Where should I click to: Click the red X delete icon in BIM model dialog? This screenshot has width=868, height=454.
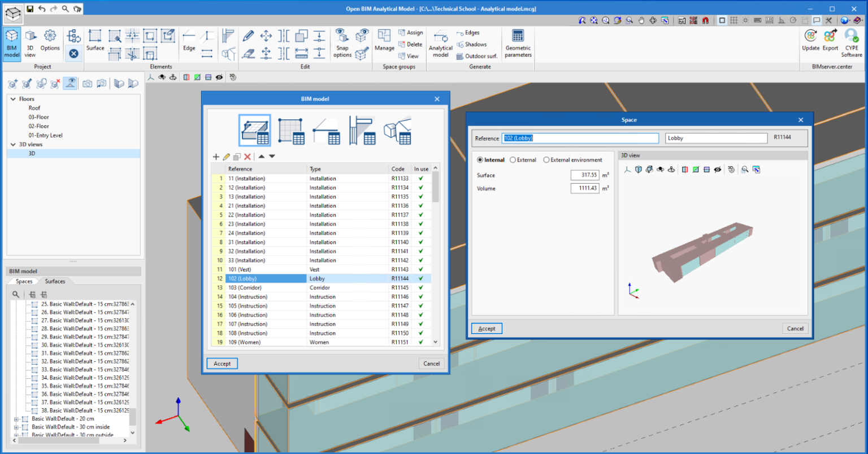(248, 157)
